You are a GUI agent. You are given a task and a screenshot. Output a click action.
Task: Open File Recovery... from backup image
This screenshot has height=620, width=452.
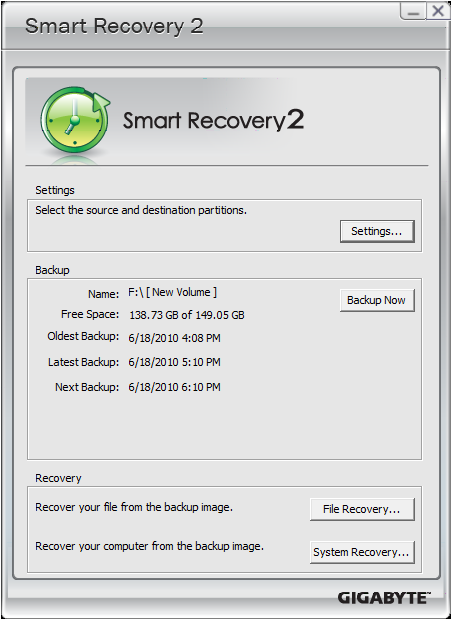coord(362,509)
